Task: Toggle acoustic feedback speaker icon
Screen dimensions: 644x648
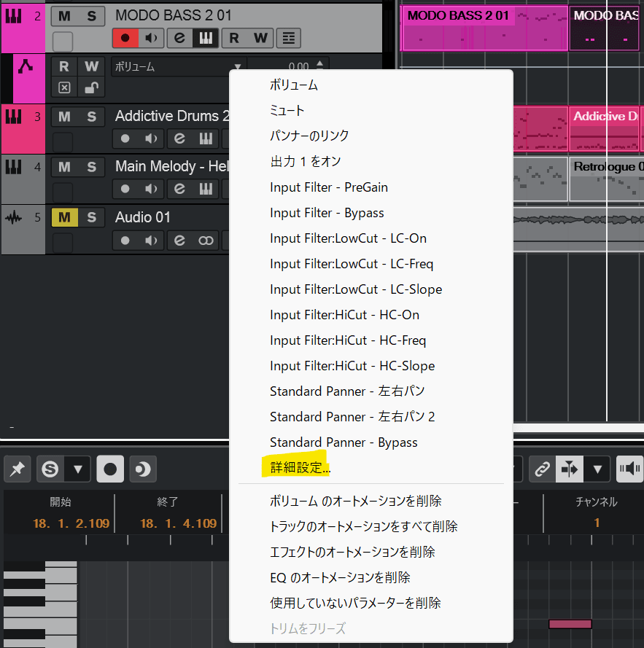Action: click(x=629, y=469)
